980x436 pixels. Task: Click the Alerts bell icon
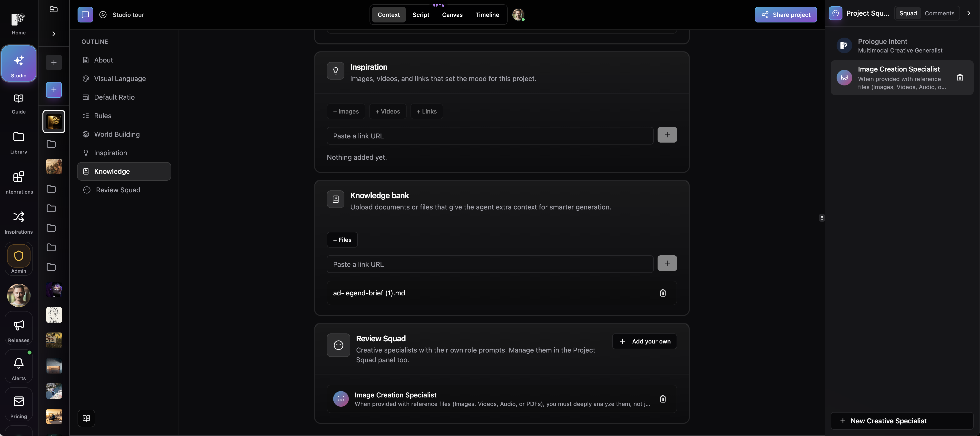[18, 363]
